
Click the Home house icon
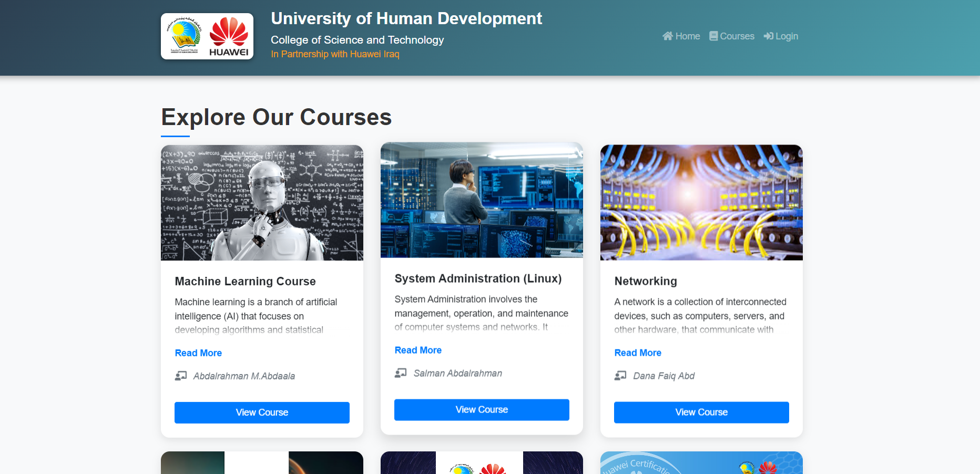(x=667, y=36)
